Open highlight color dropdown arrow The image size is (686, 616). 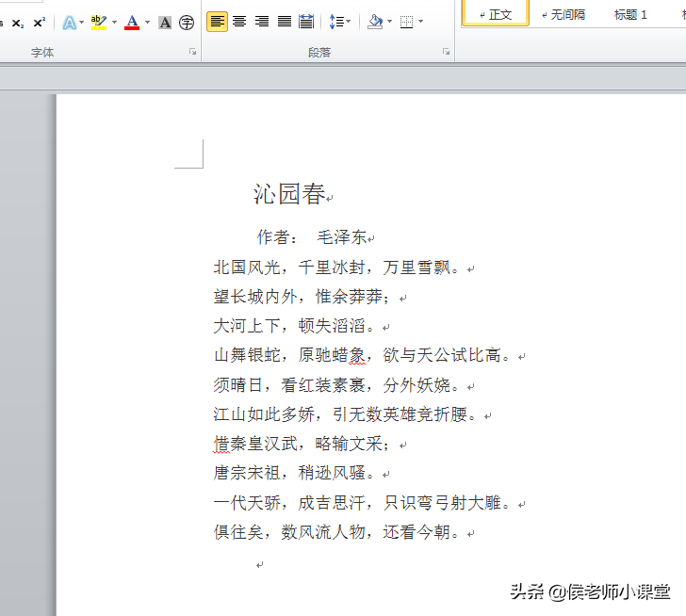click(115, 22)
